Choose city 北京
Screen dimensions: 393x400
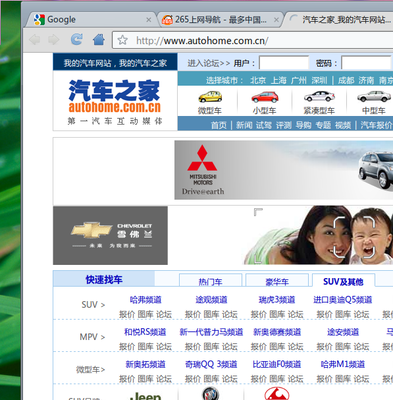258,80
